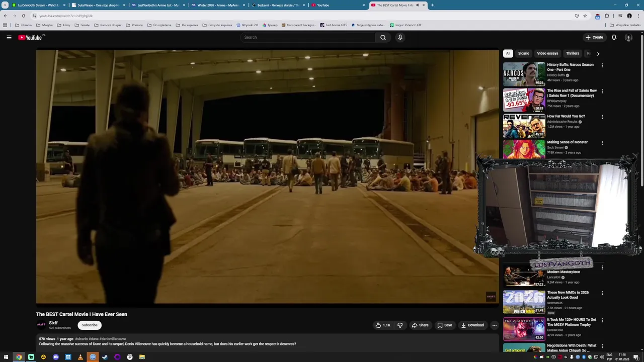Click the Download button
Screen dimensions: 644x362
click(x=473, y=325)
